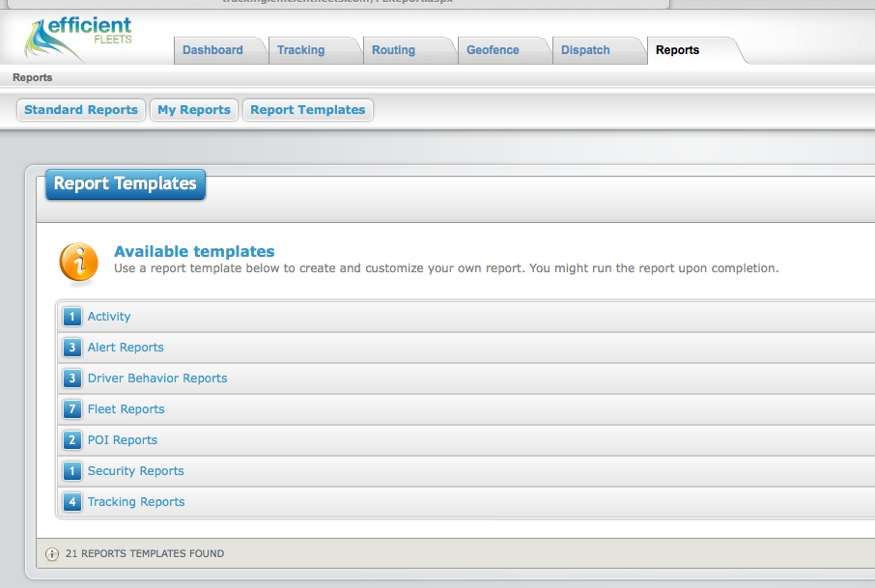Open the Dashboard tab

click(212, 50)
